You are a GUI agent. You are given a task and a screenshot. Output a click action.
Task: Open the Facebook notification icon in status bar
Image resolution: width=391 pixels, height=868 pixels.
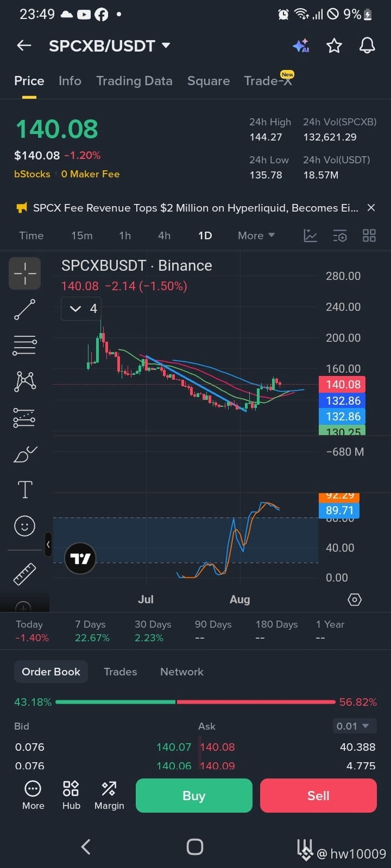tap(102, 15)
